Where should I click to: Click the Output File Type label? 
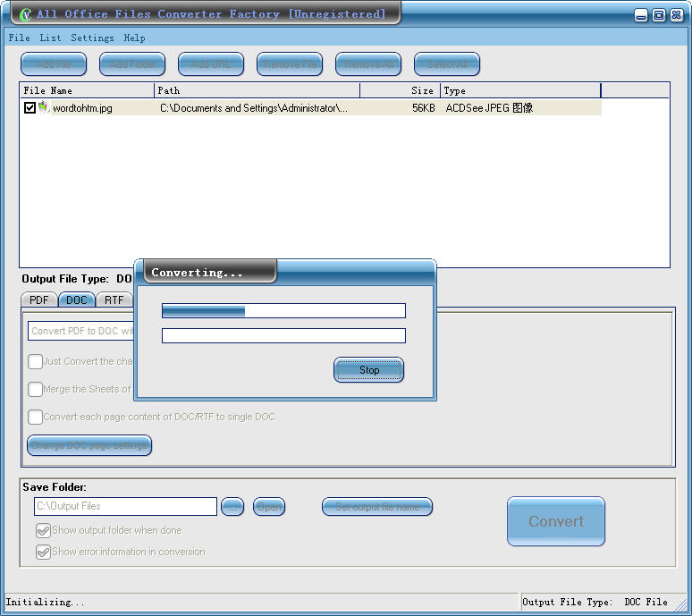pyautogui.click(x=65, y=279)
